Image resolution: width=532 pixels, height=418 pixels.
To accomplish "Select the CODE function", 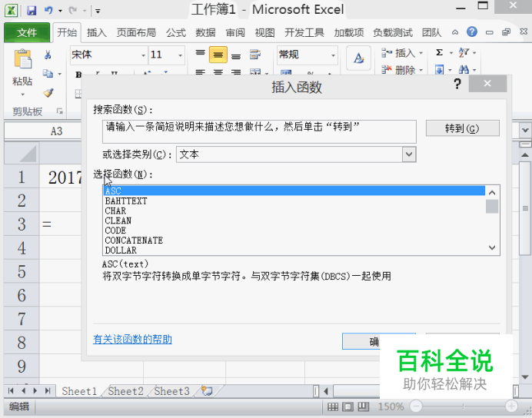I will click(294, 231).
